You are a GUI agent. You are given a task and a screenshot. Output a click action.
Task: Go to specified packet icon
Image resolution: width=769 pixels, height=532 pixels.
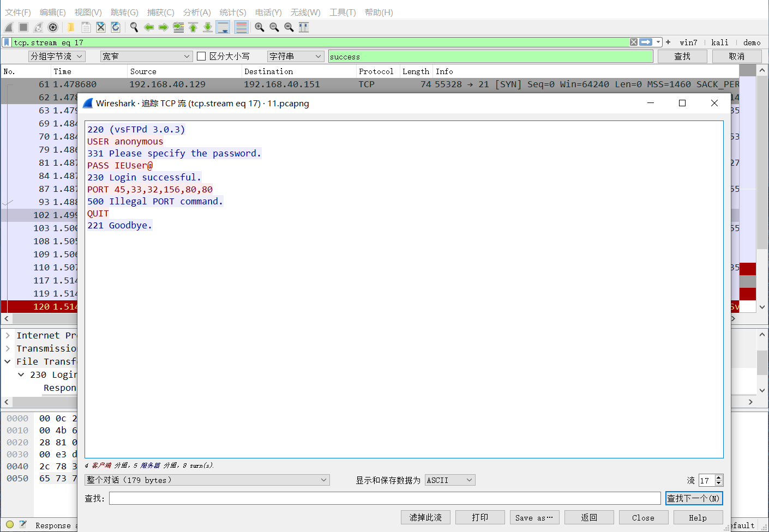tap(178, 27)
